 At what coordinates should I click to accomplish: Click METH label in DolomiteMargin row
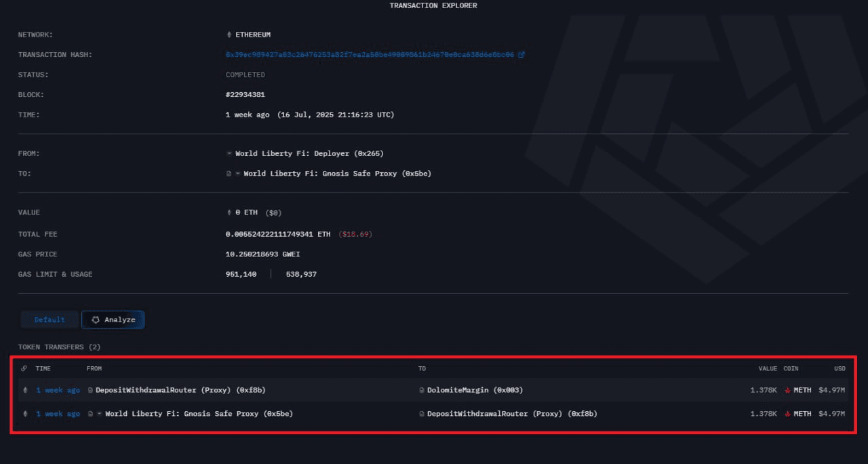(802, 390)
